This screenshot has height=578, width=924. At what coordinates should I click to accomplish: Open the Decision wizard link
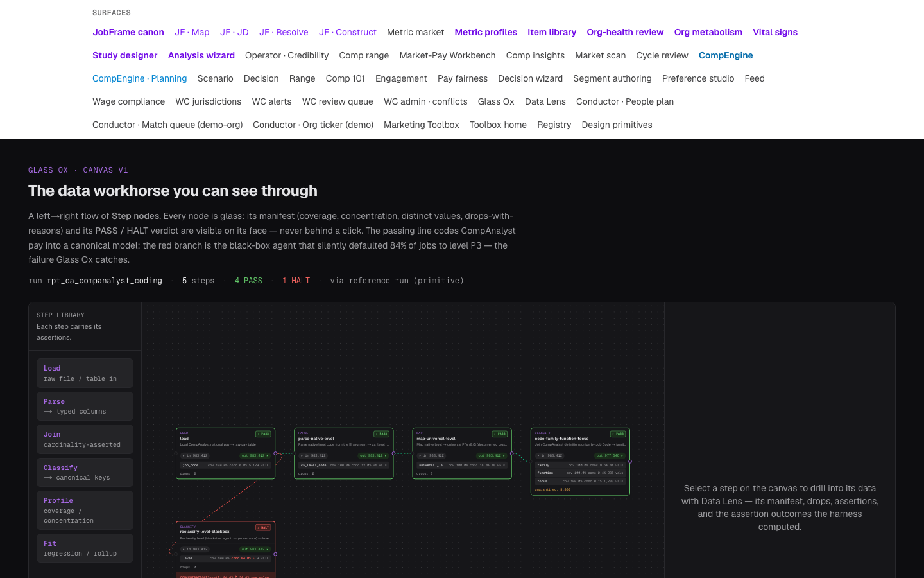tap(530, 78)
